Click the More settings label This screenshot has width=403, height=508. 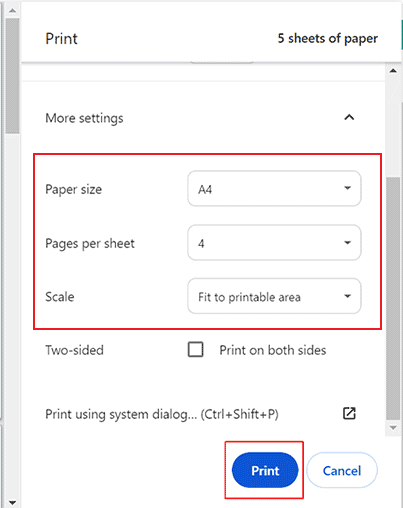tap(84, 118)
